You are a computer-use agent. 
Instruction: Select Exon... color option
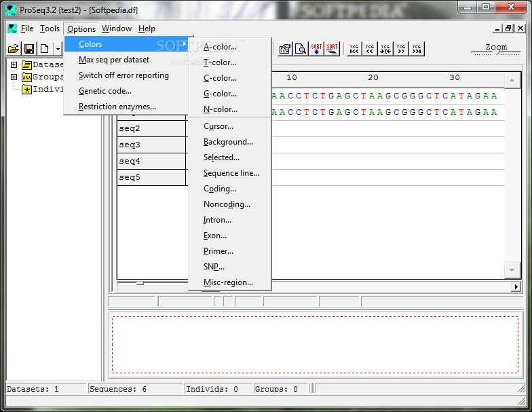[x=230, y=236]
